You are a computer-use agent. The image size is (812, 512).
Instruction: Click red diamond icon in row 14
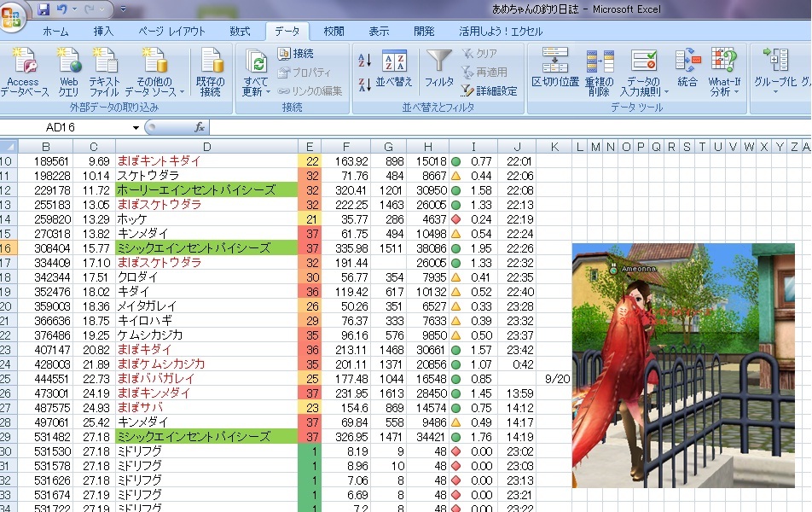coord(456,219)
